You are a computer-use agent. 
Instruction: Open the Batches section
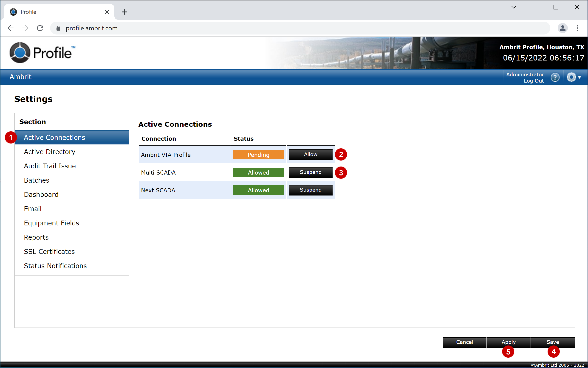point(71,180)
